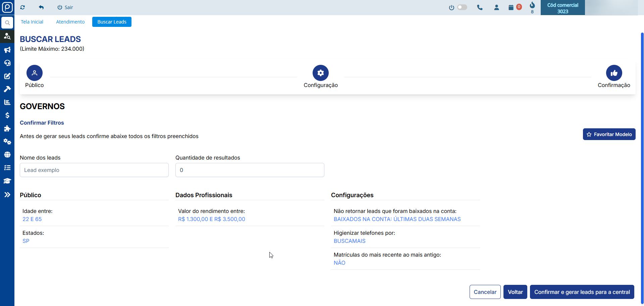
Task: Open the puzzle piece icon in sidebar
Action: 7,129
